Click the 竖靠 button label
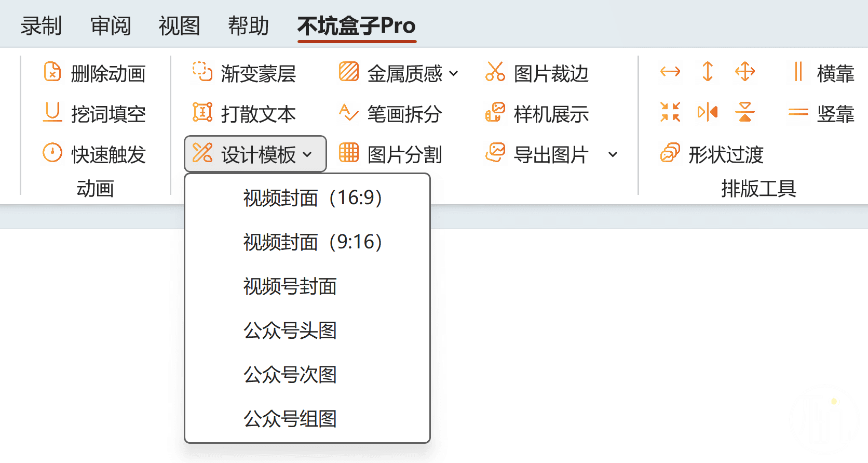 (836, 114)
